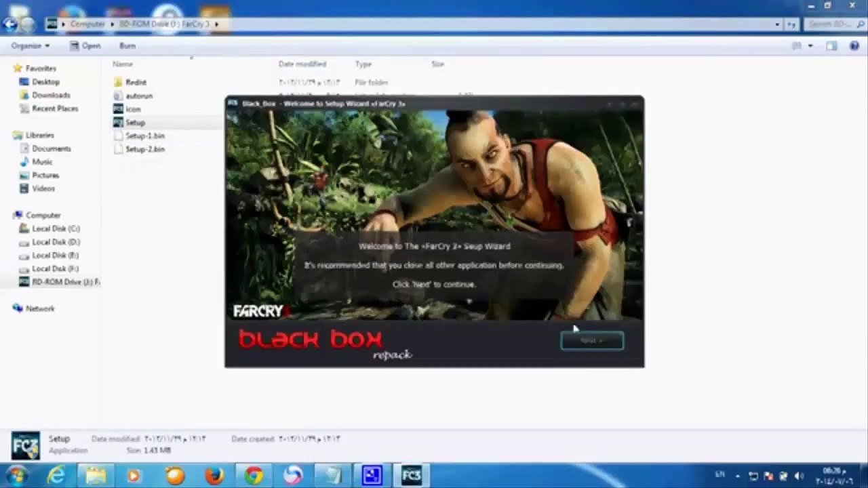This screenshot has height=488, width=868.
Task: Open Local Disk (C:)
Action: pyautogui.click(x=56, y=229)
